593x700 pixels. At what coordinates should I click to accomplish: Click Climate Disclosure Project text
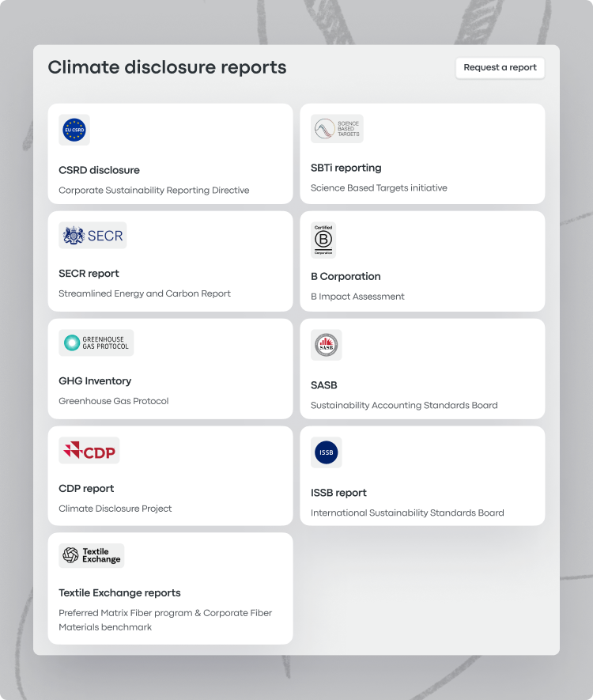pyautogui.click(x=115, y=509)
